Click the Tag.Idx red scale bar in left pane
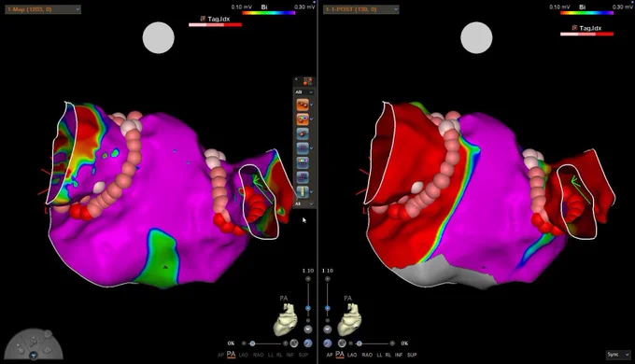This screenshot has height=364, width=635. point(215,25)
